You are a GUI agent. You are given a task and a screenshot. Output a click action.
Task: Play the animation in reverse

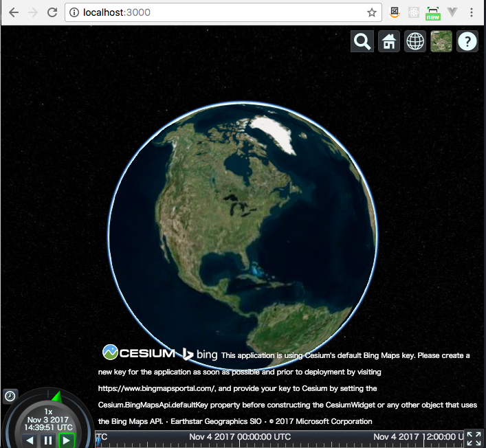pos(30,440)
